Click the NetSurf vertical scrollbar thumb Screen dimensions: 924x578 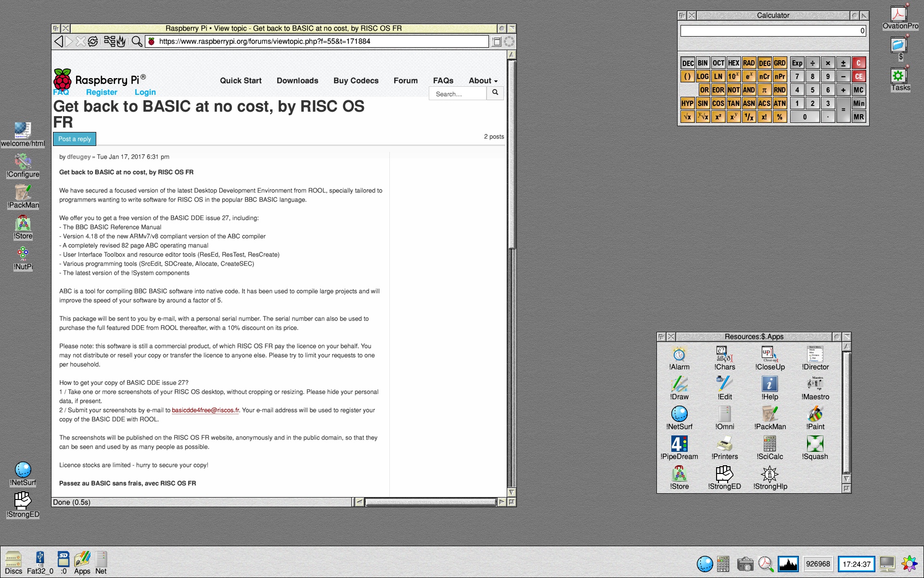(512, 154)
